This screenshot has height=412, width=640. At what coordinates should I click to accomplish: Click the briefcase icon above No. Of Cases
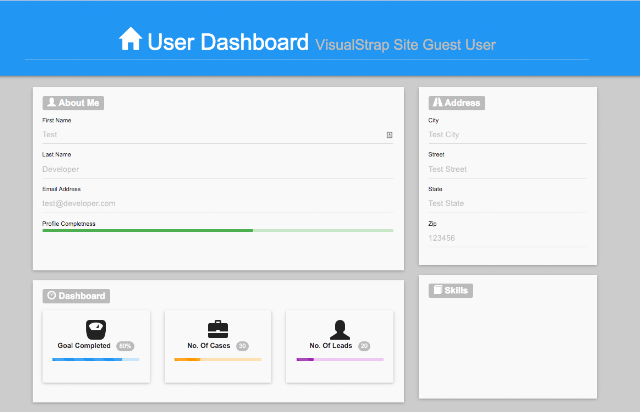tap(218, 329)
